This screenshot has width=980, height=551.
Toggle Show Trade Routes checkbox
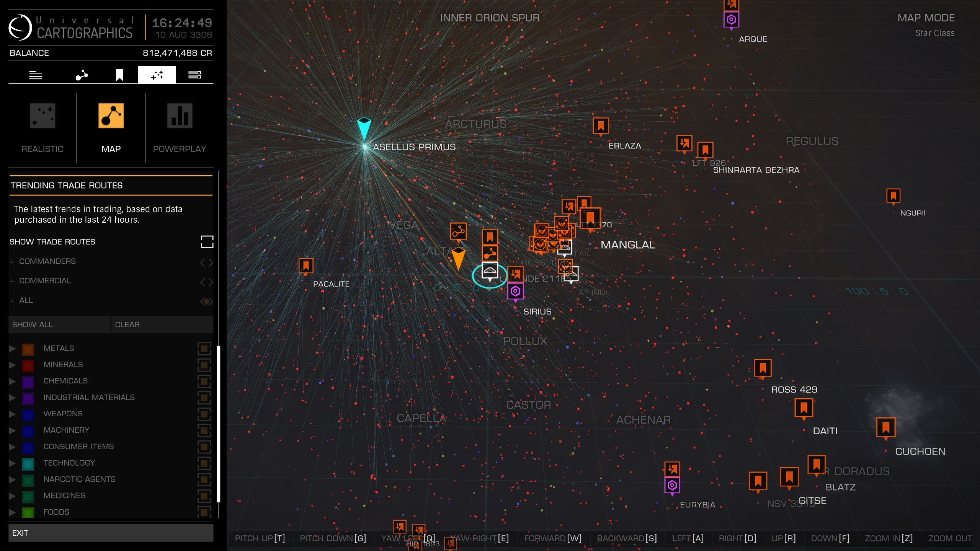(207, 242)
